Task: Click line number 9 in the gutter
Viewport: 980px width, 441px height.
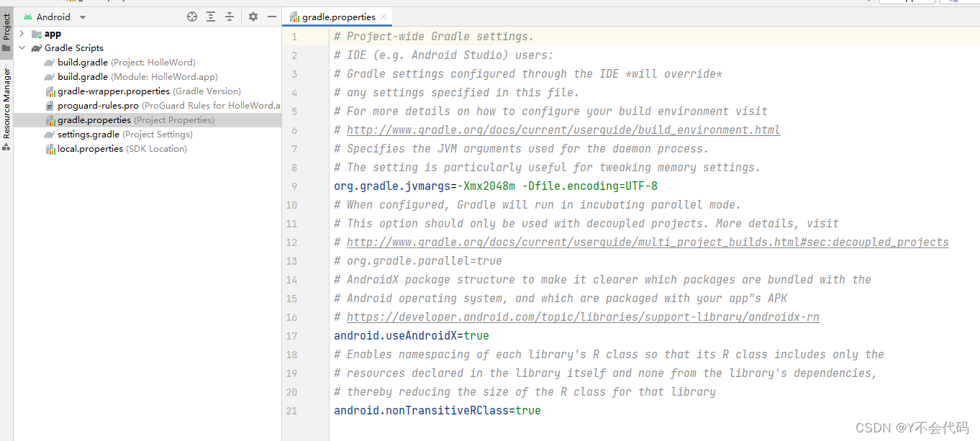Action: (x=294, y=186)
